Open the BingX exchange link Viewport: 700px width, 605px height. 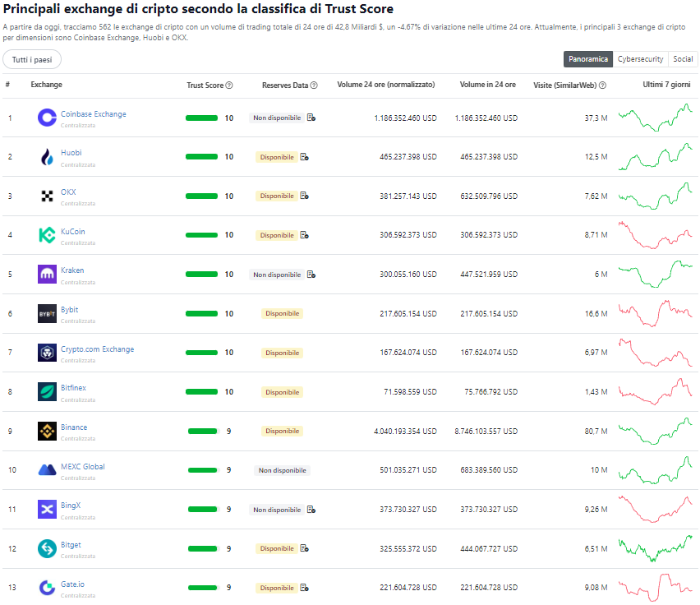(x=71, y=506)
